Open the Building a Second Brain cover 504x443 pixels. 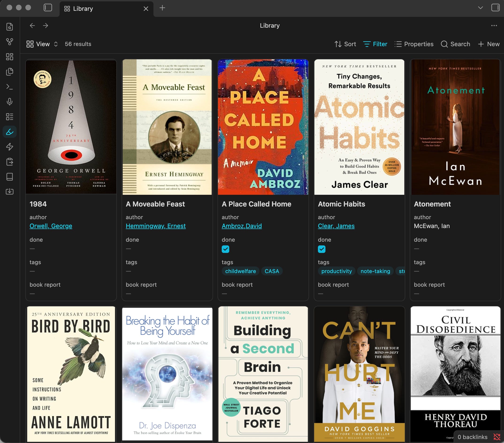tap(263, 374)
